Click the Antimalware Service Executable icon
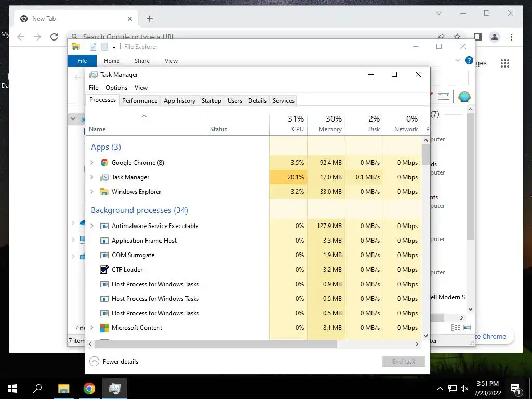The width and height of the screenshot is (532, 399). [104, 226]
